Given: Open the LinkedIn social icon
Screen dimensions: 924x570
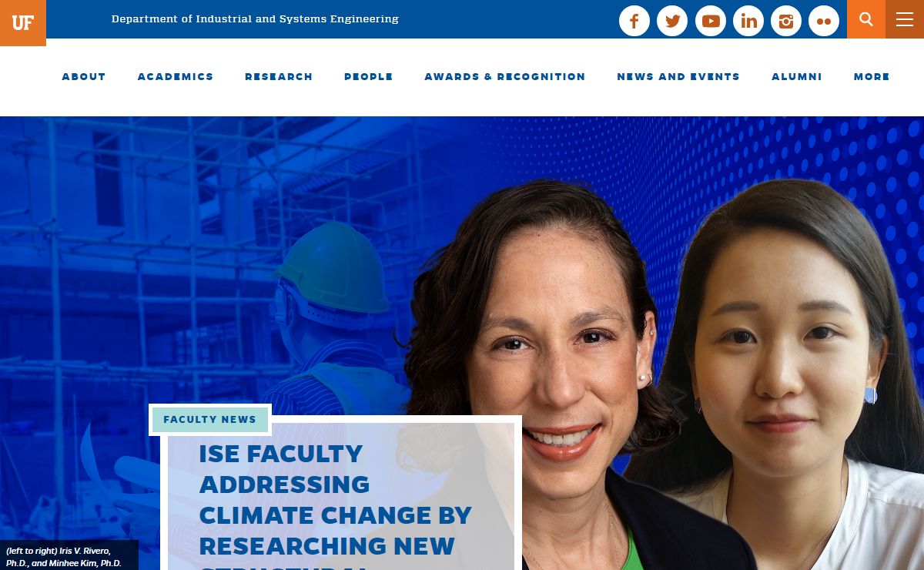Looking at the screenshot, I should coord(748,21).
